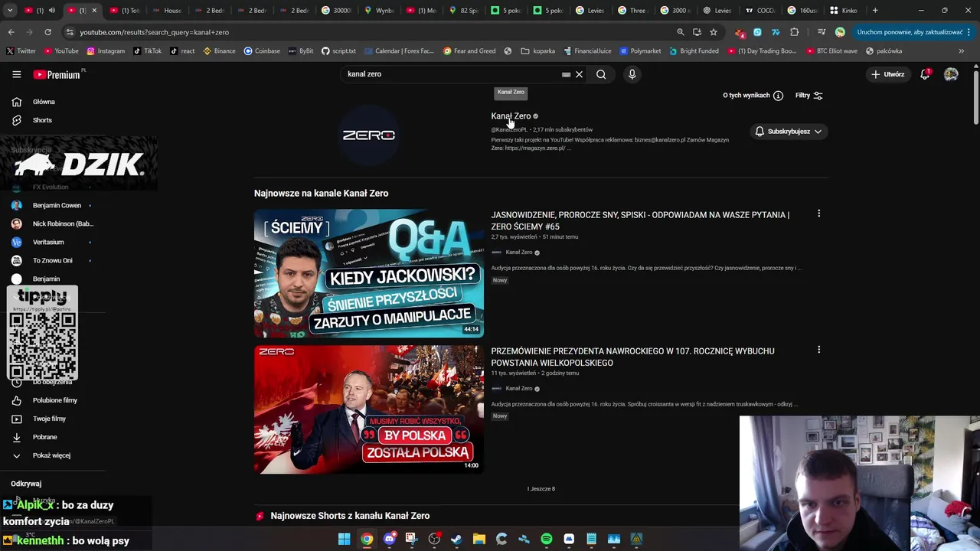980x551 pixels.
Task: Switch to the House tab
Action: click(x=167, y=11)
